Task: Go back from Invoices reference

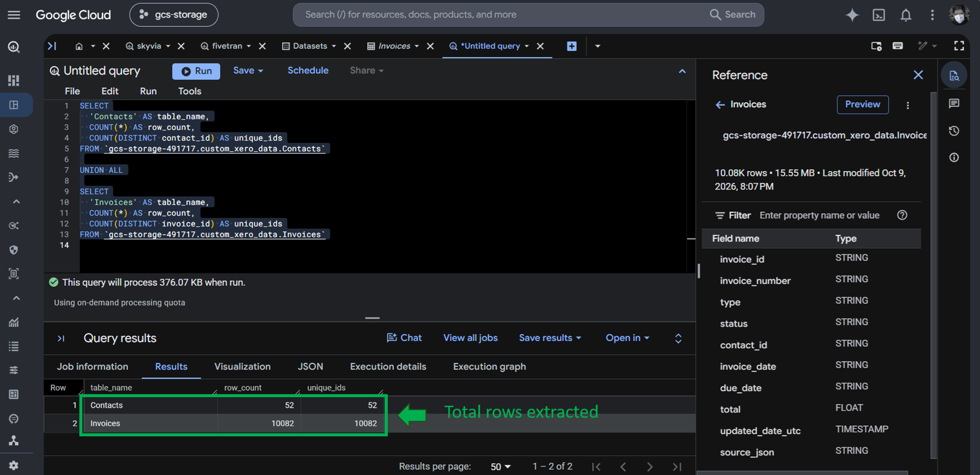Action: pyautogui.click(x=720, y=104)
